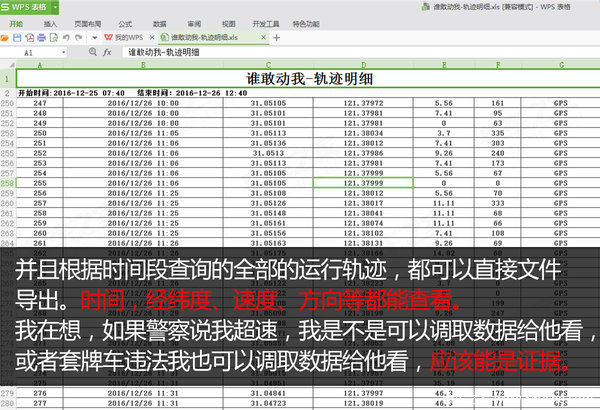Click the Redo arrow icon

pyautogui.click(x=75, y=36)
